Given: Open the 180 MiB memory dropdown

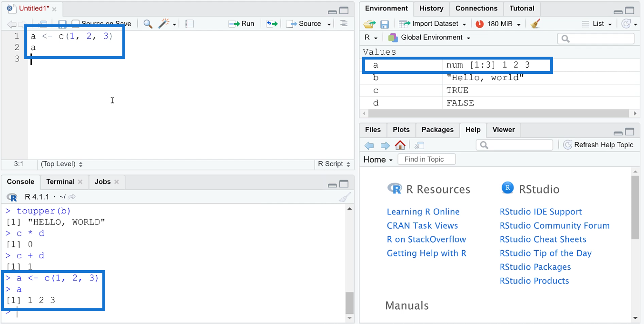Looking at the screenshot, I should (519, 24).
